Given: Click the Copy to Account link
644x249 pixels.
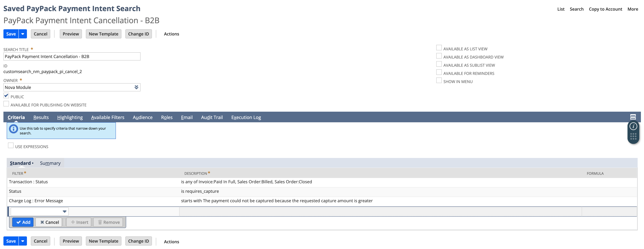Looking at the screenshot, I should (x=605, y=9).
